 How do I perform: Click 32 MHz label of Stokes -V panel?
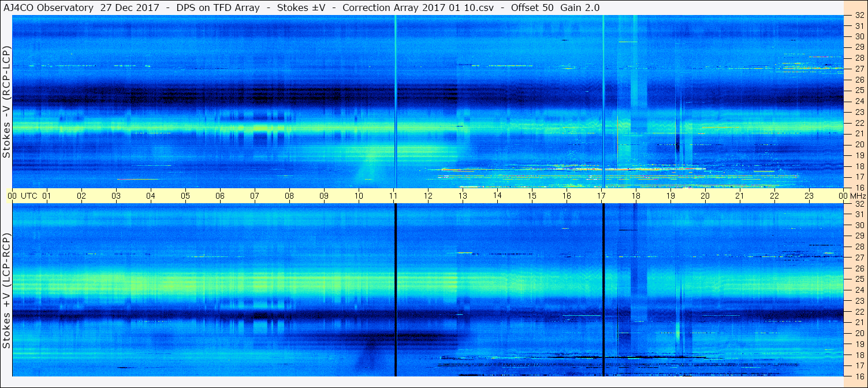pos(859,16)
